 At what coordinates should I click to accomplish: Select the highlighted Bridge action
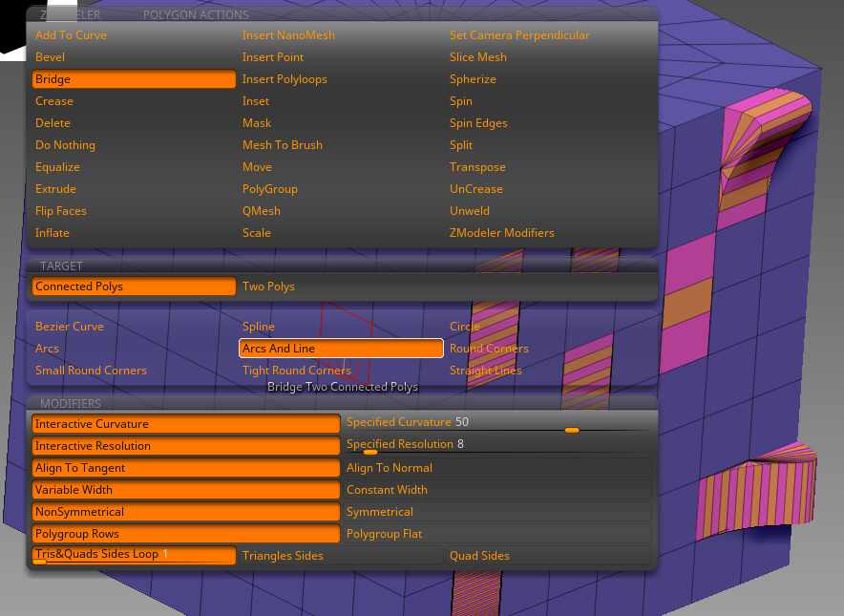(x=133, y=79)
